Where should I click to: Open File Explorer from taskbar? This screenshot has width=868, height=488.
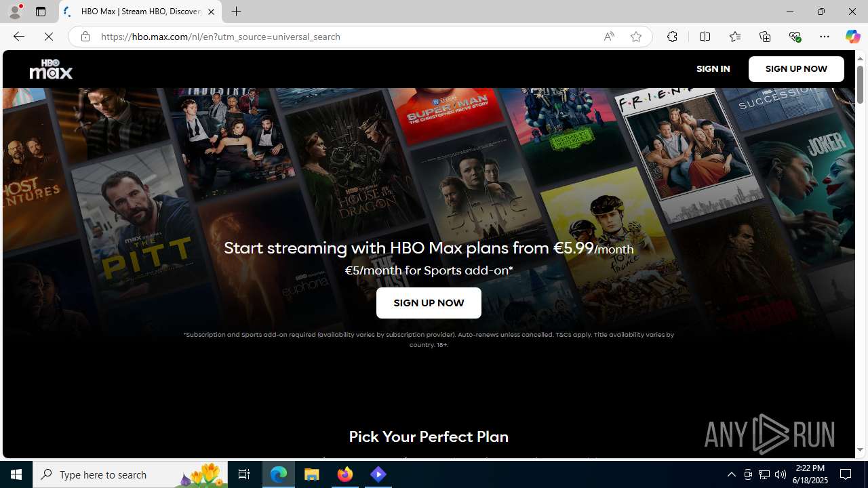click(312, 474)
